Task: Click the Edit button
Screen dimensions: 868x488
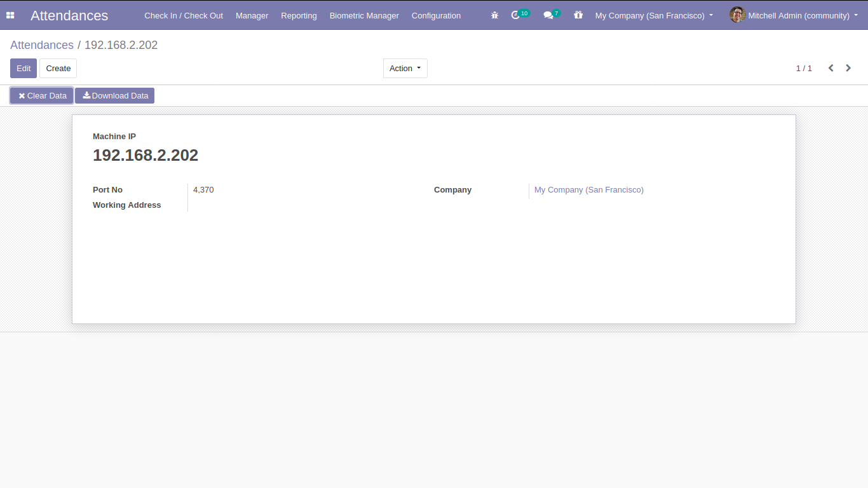Action: click(x=24, y=69)
